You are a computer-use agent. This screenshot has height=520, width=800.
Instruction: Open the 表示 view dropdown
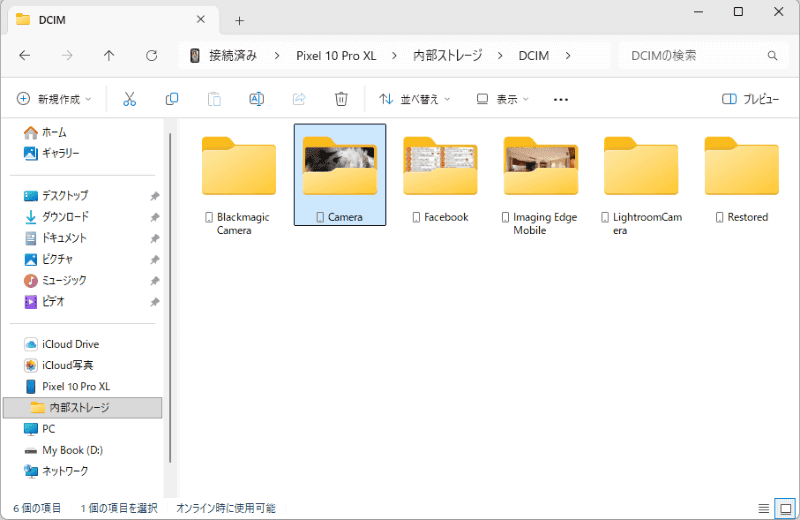tap(503, 99)
